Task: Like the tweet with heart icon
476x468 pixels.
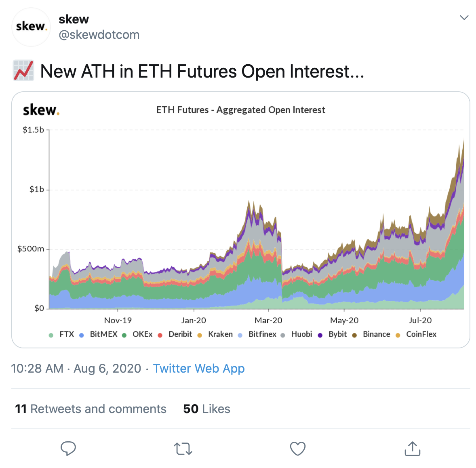Action: pos(298,449)
